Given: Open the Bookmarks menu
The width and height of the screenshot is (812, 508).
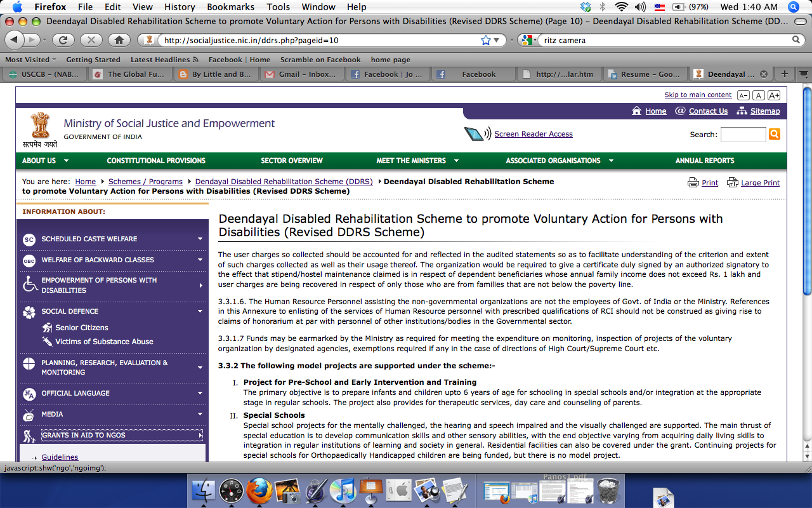Looking at the screenshot, I should pos(231,7).
